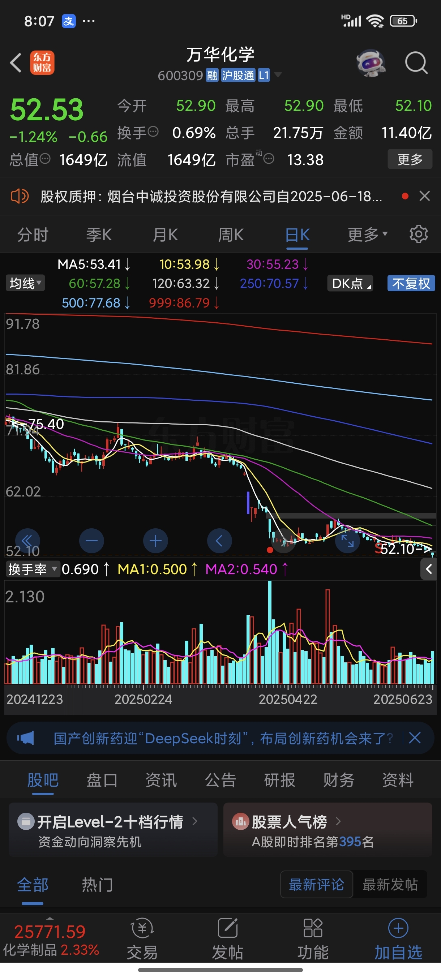Open the robot assistant avatar
This screenshot has height=980, width=441.
(371, 63)
